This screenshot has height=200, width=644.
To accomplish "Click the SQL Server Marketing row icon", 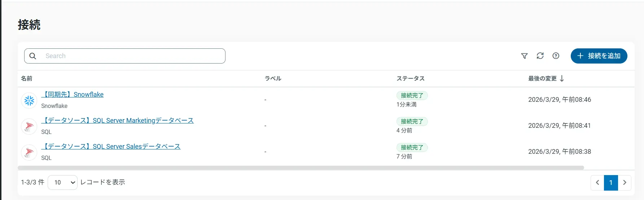I will click(29, 126).
